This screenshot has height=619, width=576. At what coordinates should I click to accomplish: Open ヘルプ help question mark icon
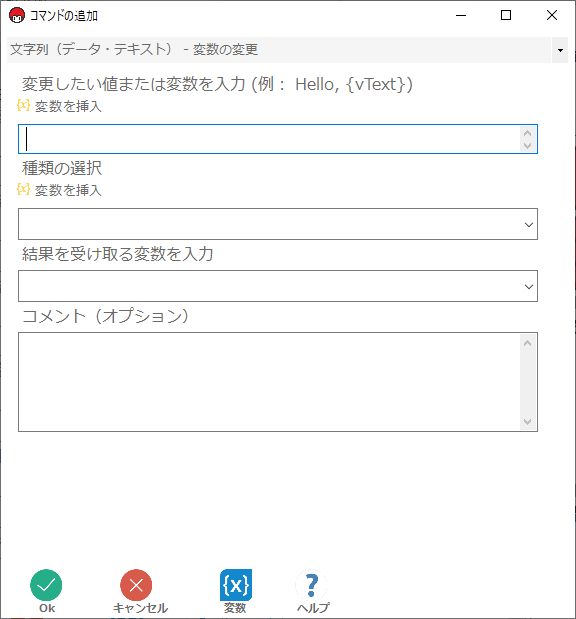(x=311, y=585)
